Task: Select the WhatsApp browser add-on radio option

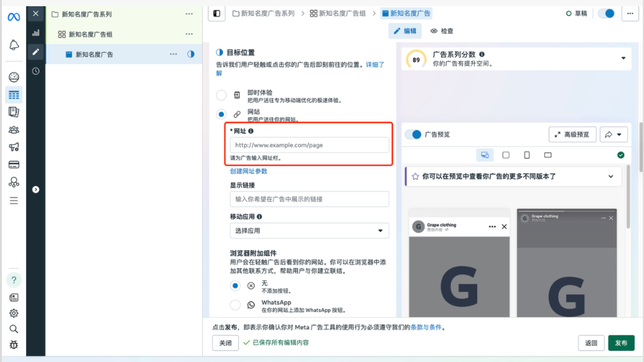Action: coord(235,305)
